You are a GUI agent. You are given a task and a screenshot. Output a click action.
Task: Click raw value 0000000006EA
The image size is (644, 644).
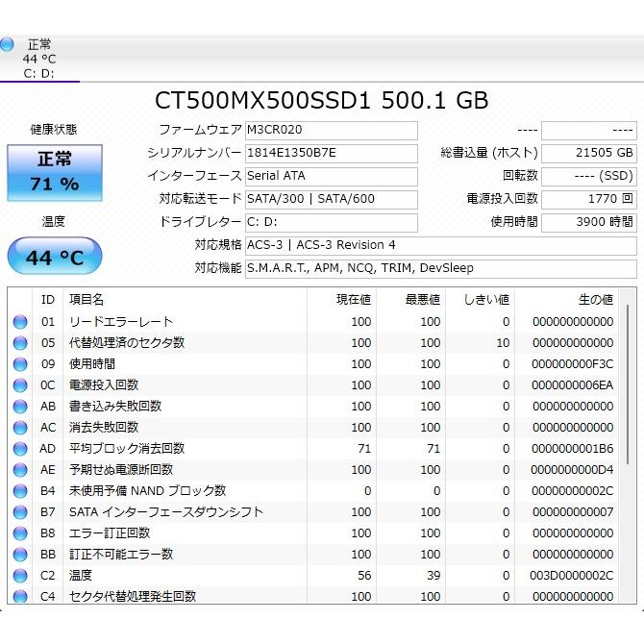point(573,385)
